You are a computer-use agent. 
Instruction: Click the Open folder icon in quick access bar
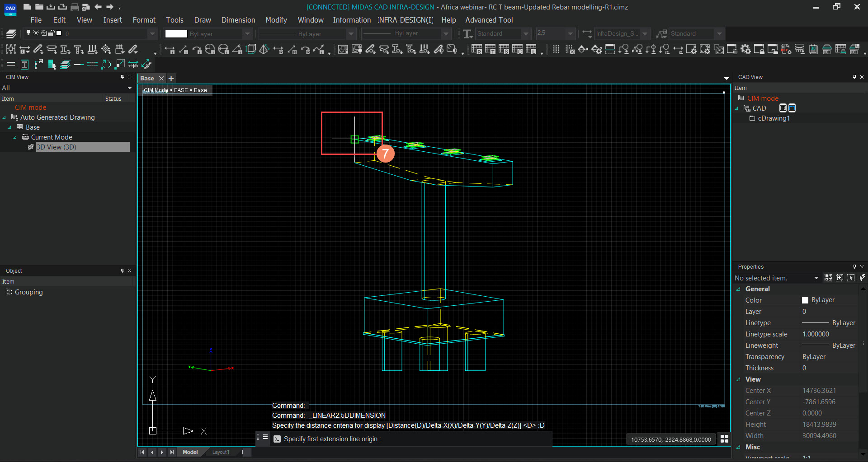pyautogui.click(x=39, y=7)
